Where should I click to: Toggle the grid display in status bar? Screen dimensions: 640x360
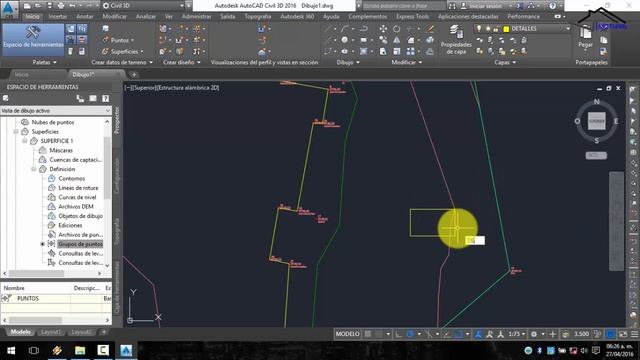click(368, 334)
